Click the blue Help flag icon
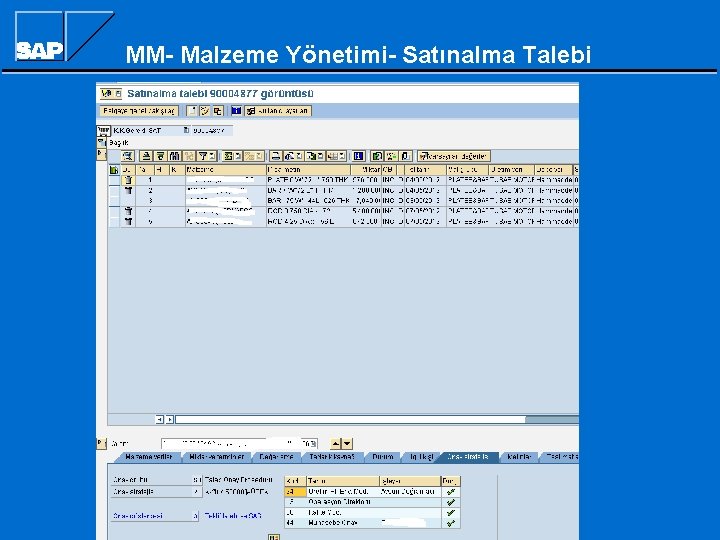Screen dimensions: 720x540 [x=236, y=111]
